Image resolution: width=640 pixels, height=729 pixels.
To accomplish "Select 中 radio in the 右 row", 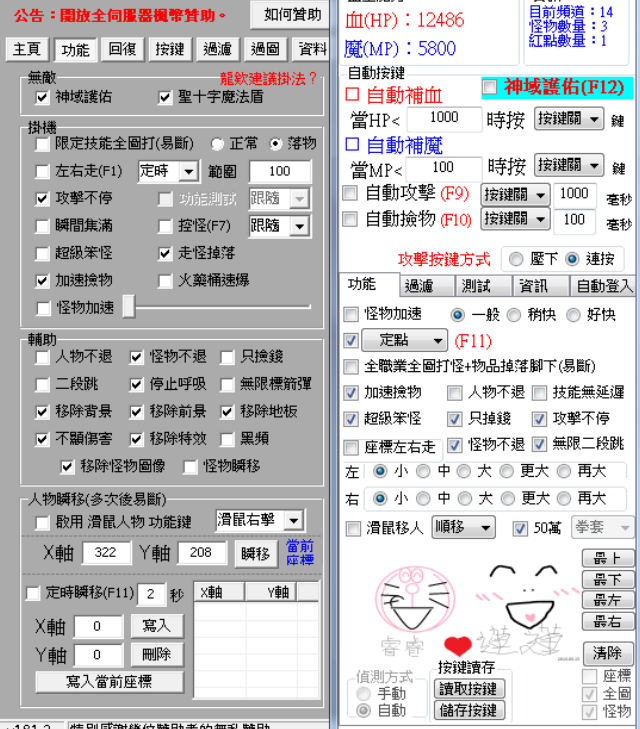I will (x=423, y=499).
